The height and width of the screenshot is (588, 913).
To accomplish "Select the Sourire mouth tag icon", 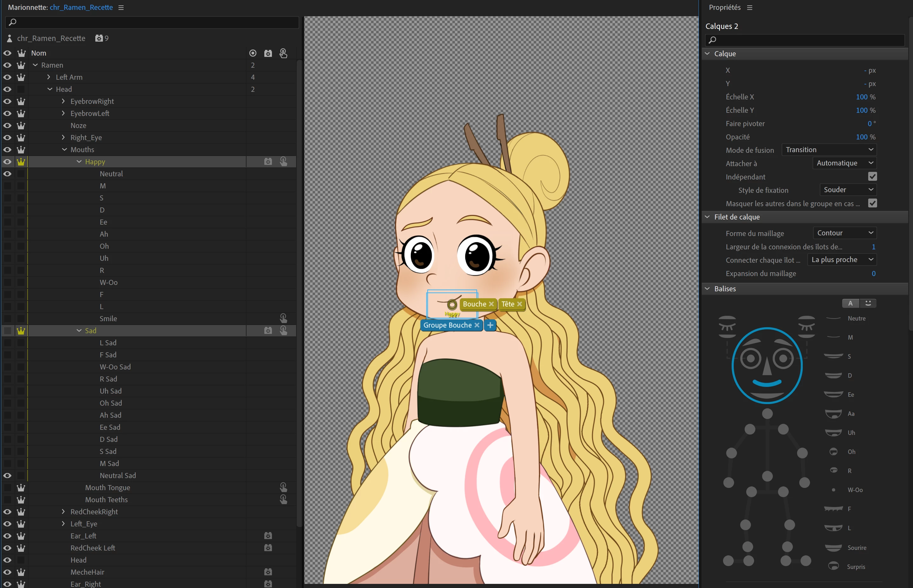I will [x=833, y=548].
